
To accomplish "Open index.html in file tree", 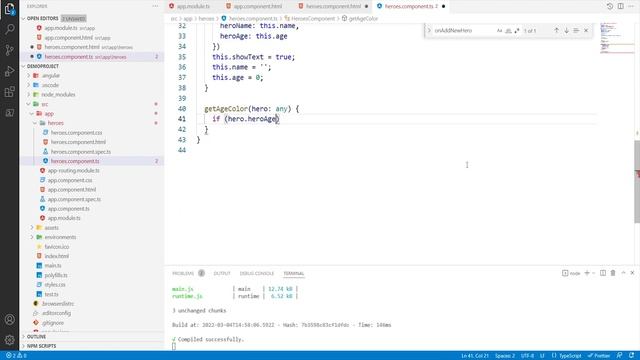I will (56, 256).
